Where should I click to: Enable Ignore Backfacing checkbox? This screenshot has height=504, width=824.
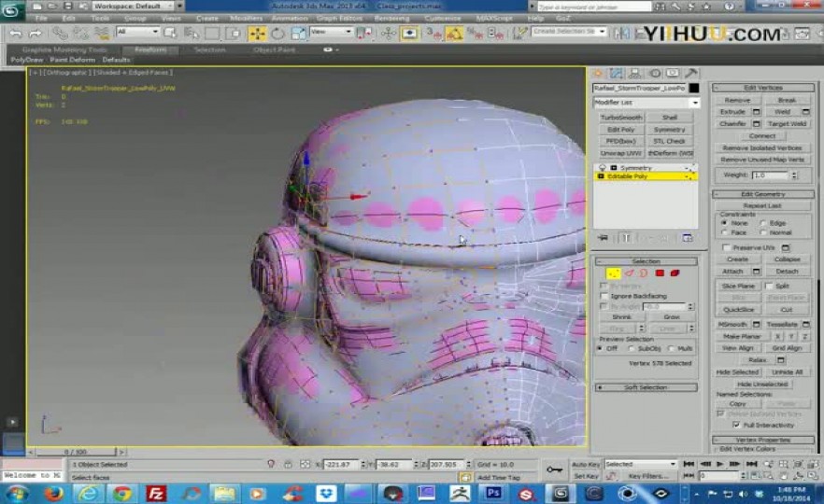[604, 296]
